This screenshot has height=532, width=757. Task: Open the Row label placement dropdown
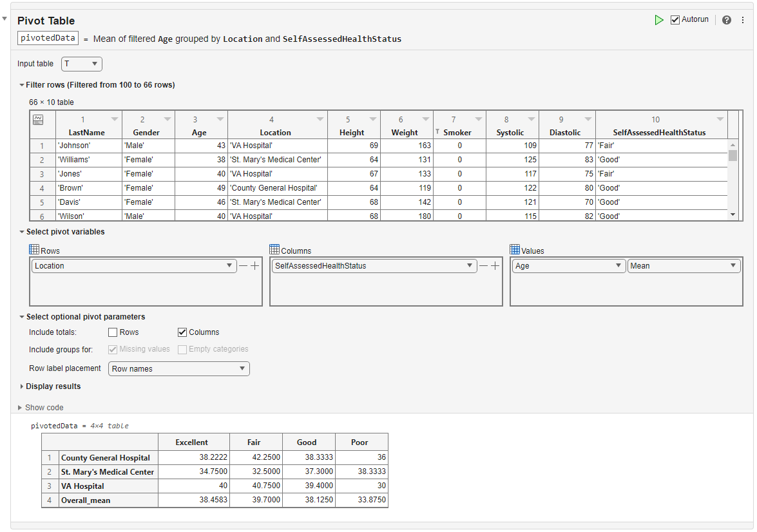pos(178,369)
